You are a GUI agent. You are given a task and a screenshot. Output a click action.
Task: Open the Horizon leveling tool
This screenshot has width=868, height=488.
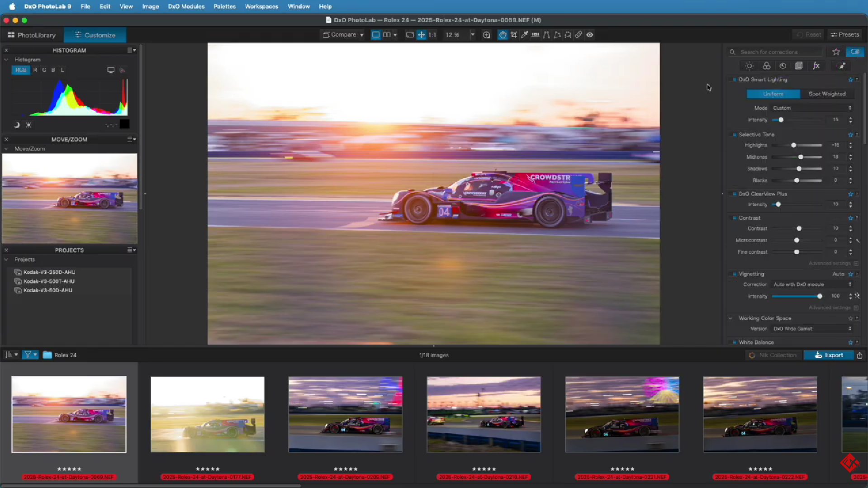[536, 35]
